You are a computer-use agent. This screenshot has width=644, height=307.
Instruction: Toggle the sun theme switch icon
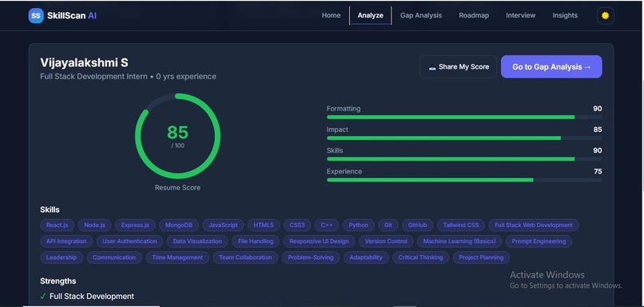tap(605, 16)
